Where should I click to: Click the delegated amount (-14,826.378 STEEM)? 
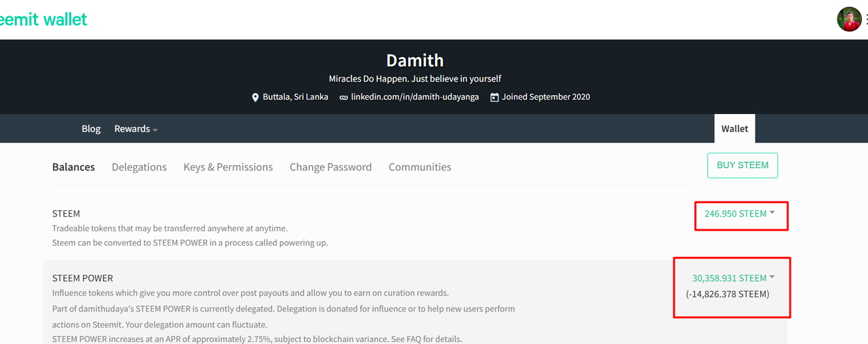click(x=728, y=294)
